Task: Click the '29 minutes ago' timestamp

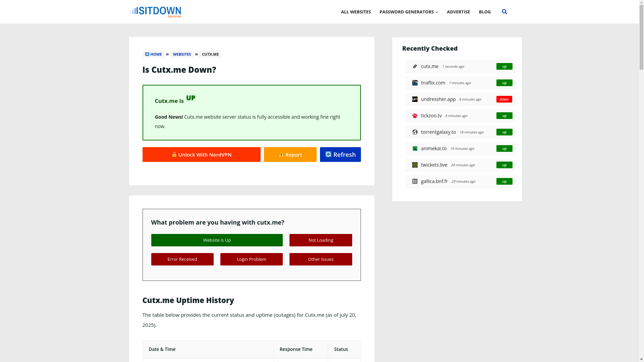Action: click(463, 182)
